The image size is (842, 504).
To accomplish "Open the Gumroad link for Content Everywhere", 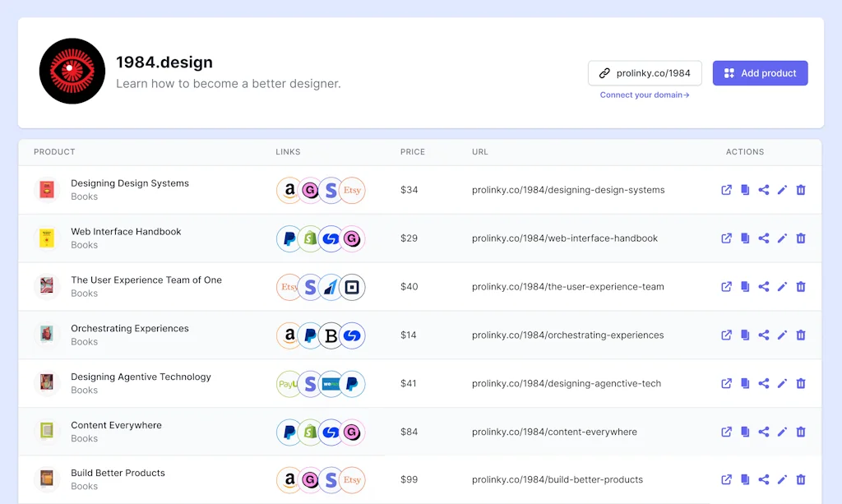I will [x=352, y=432].
